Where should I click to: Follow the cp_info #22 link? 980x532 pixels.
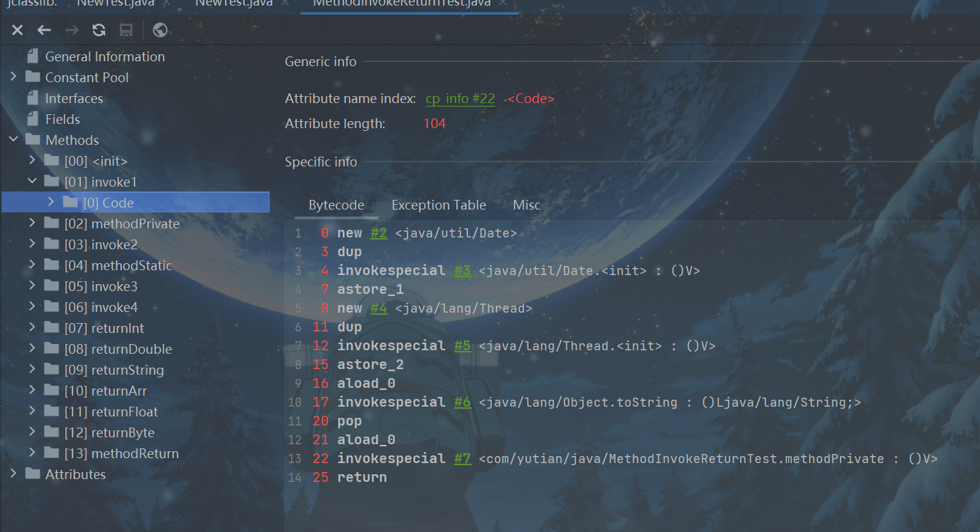pos(460,99)
